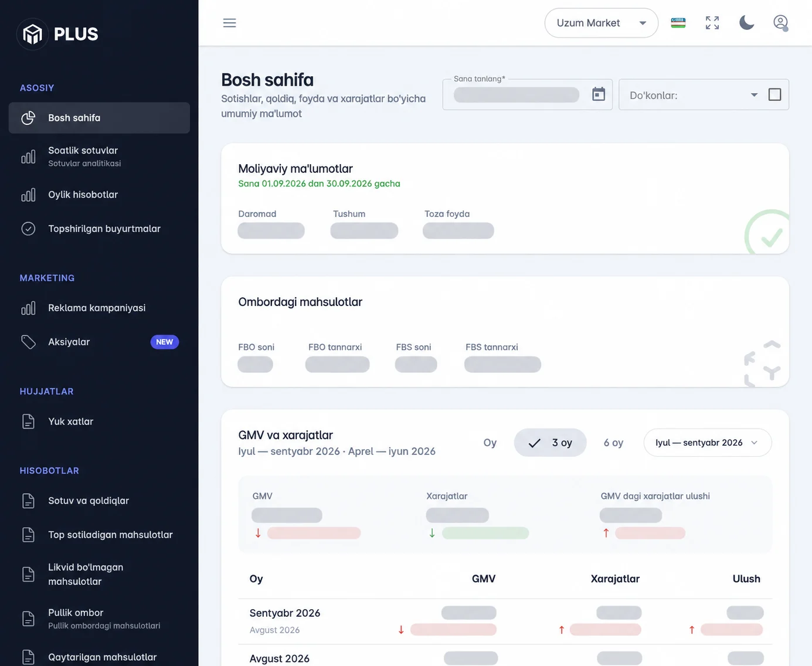Click the Avgust 2026 bold row label
This screenshot has height=666, width=812.
(280, 658)
